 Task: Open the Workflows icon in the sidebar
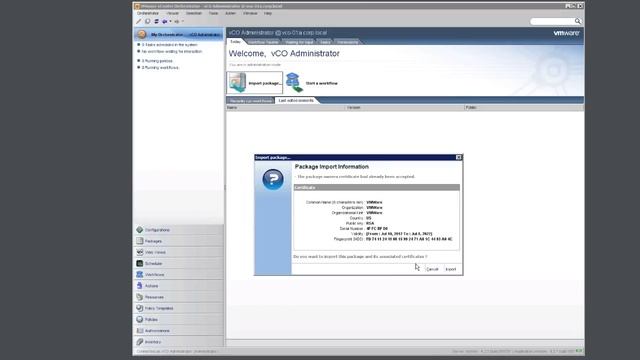click(x=140, y=275)
